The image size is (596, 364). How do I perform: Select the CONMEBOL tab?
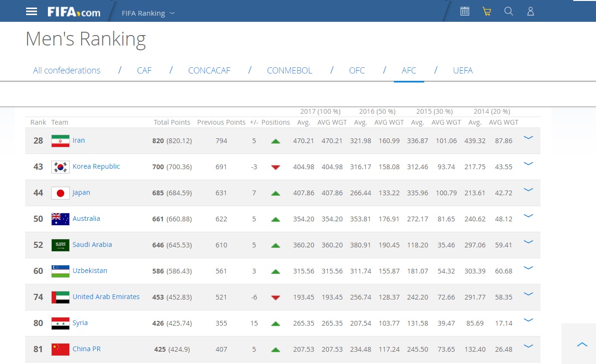[x=289, y=71]
